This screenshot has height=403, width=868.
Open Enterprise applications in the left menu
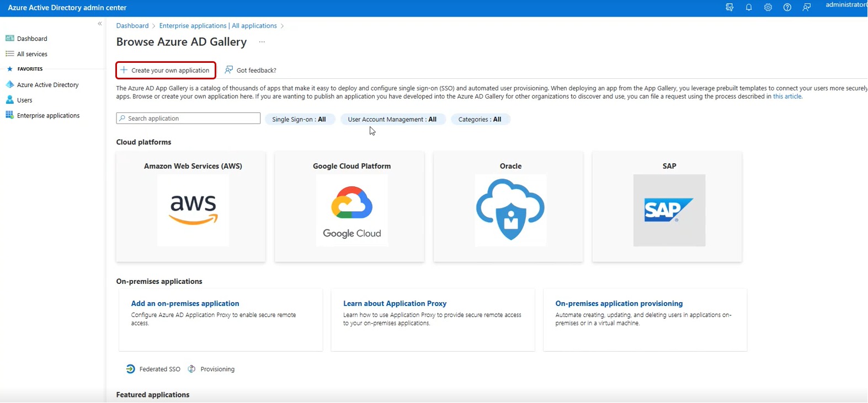coord(49,116)
